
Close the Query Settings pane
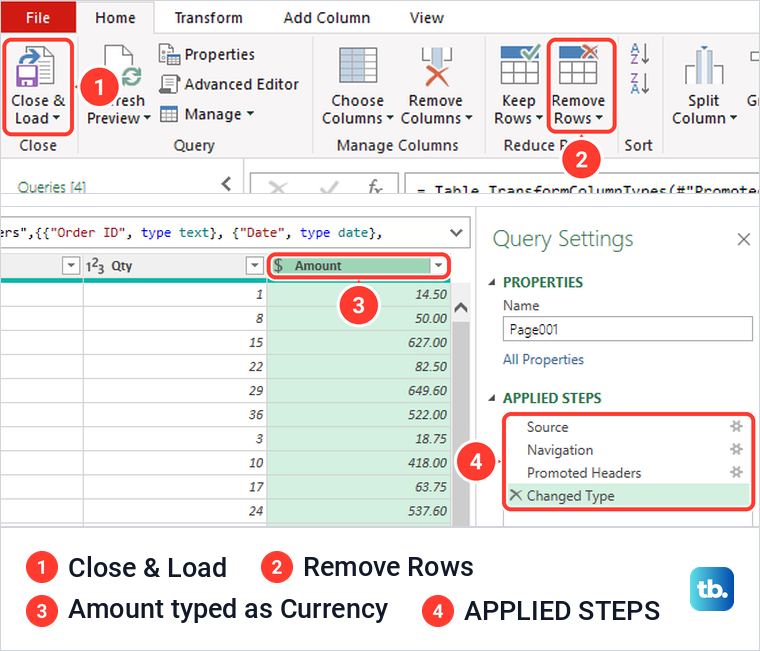coord(744,239)
